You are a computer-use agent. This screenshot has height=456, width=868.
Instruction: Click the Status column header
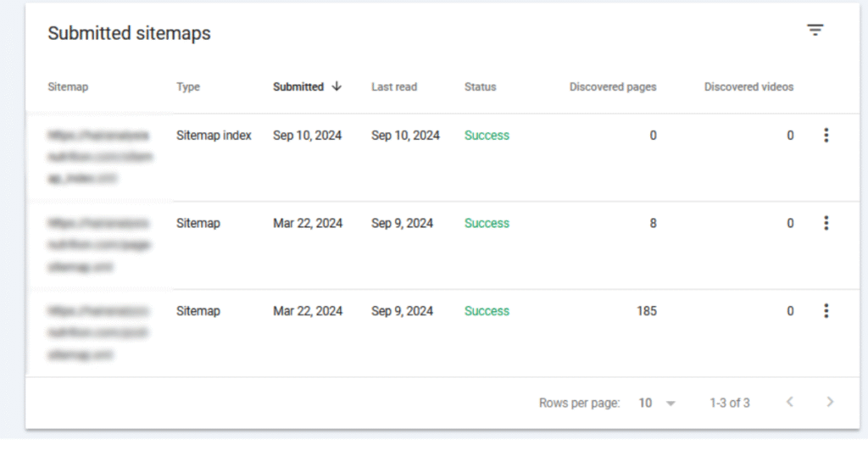tap(480, 86)
